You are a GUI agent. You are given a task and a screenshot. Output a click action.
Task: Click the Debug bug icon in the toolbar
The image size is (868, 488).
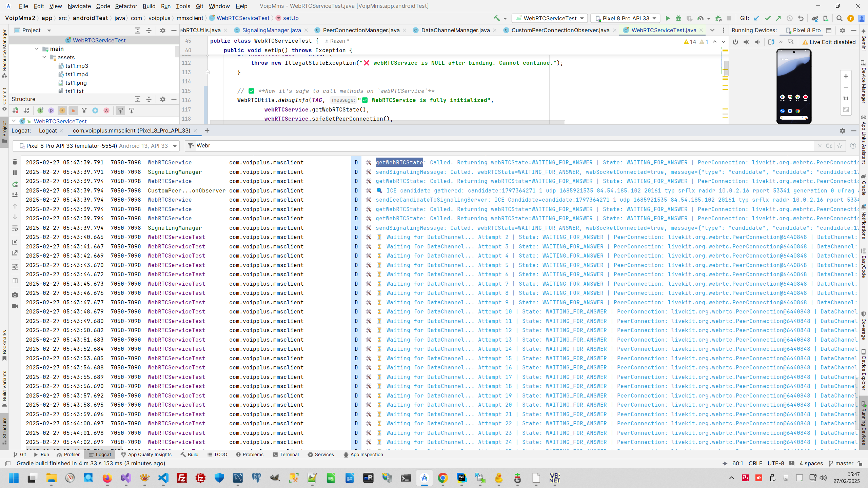point(678,18)
